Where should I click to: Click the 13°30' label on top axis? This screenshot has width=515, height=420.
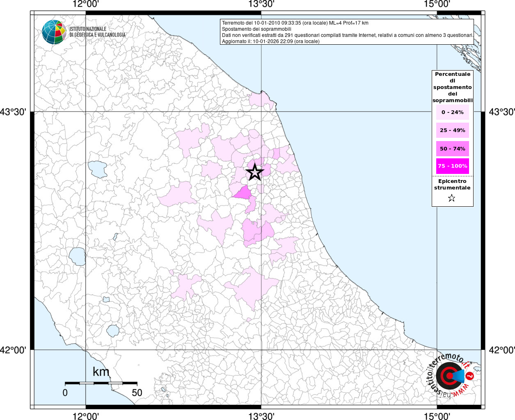pyautogui.click(x=261, y=5)
